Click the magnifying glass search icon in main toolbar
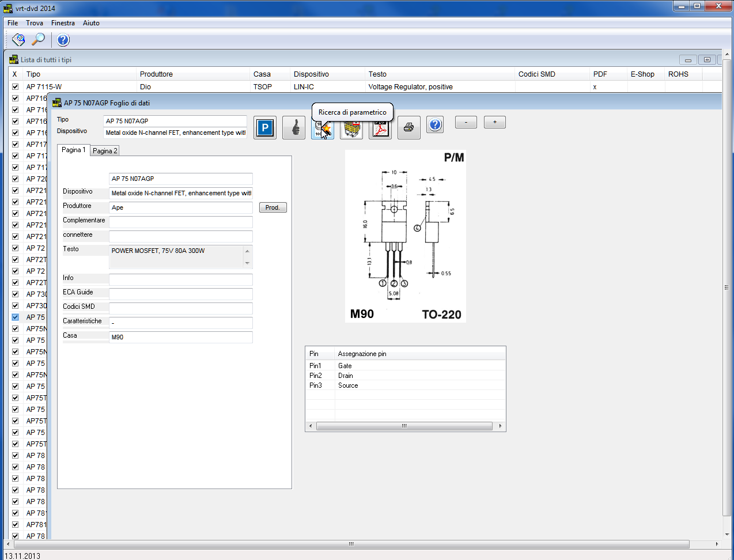 point(38,40)
